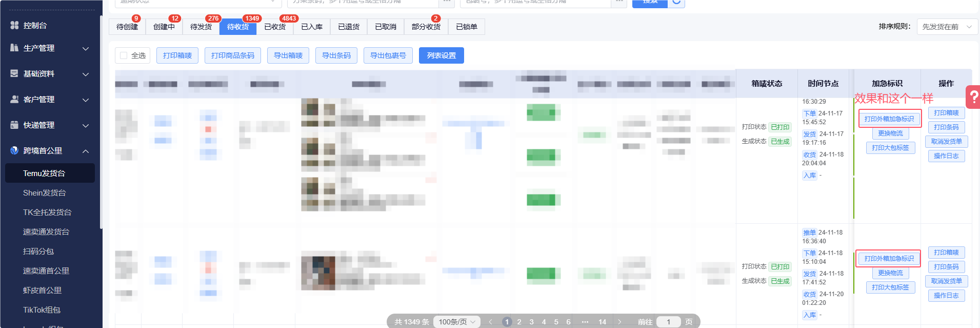Click the 基础资料 icon in sidebar
Screen dimensions: 980x328
click(14, 73)
